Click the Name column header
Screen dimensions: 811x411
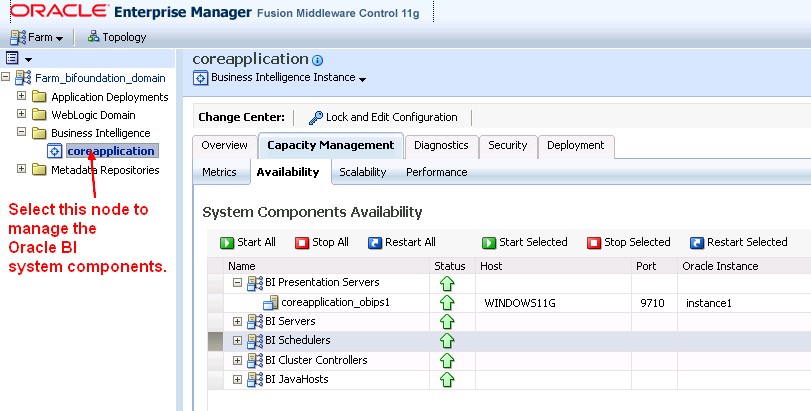[326, 266]
